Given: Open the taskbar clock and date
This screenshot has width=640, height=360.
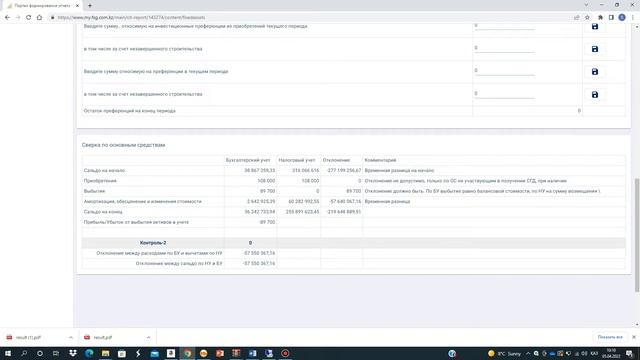Looking at the screenshot, I should (x=611, y=353).
